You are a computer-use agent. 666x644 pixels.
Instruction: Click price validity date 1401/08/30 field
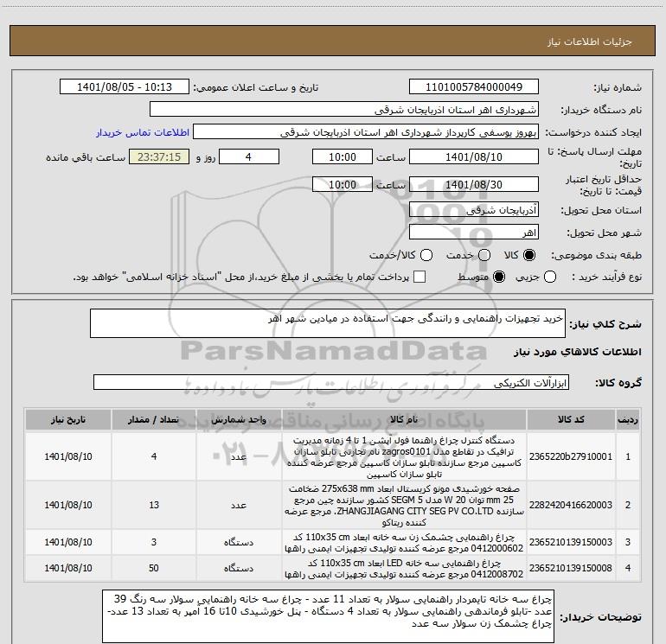pyautogui.click(x=474, y=184)
